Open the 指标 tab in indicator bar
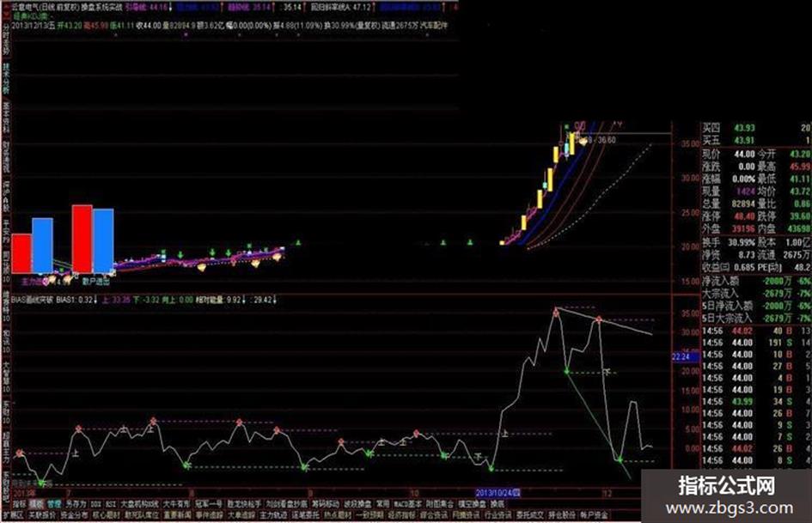This screenshot has width=812, height=523. (x=19, y=503)
